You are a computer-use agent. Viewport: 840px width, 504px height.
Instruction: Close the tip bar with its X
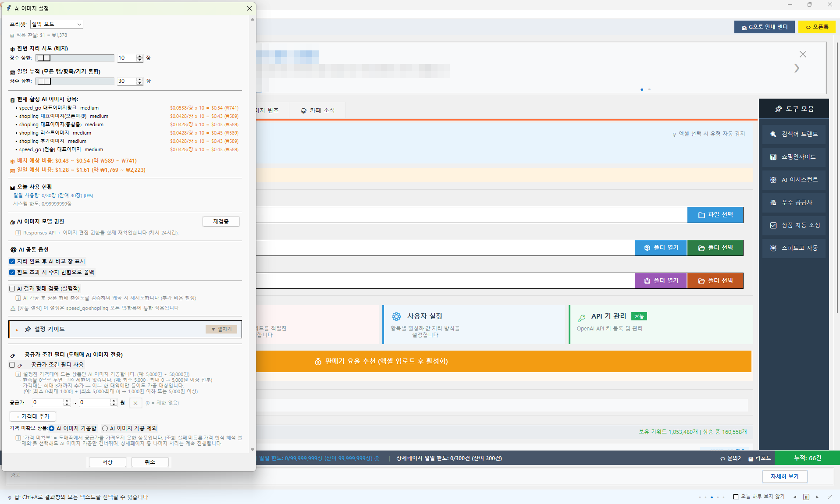pyautogui.click(x=829, y=497)
